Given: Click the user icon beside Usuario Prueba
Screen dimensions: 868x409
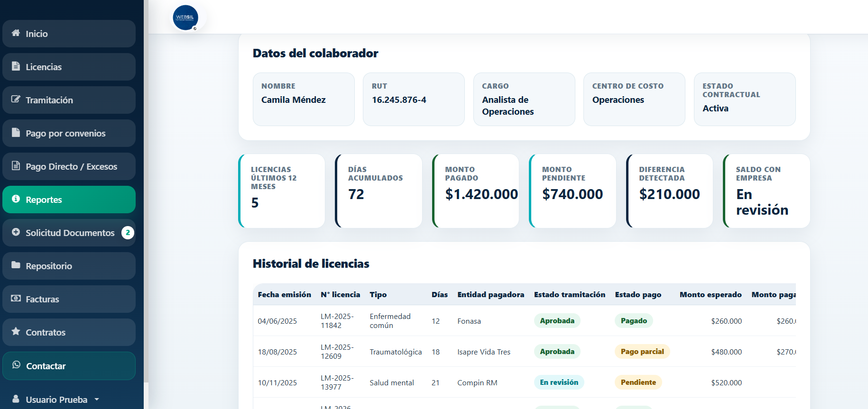Looking at the screenshot, I should (16, 399).
